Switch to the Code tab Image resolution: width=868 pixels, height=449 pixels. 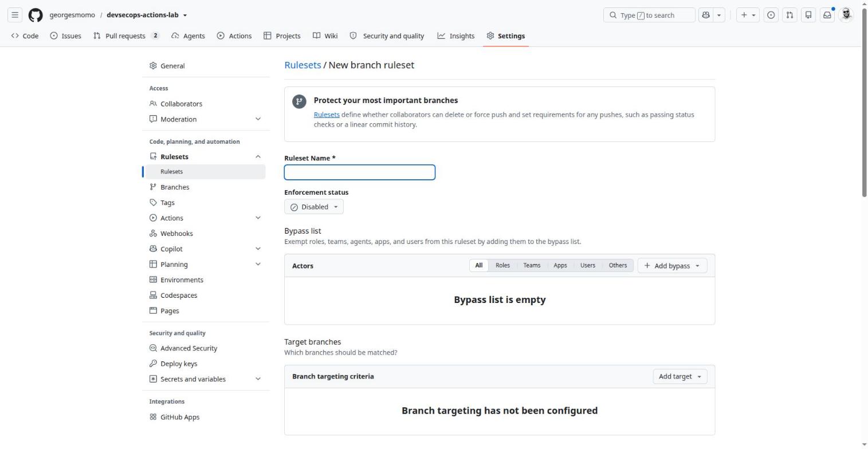point(25,36)
